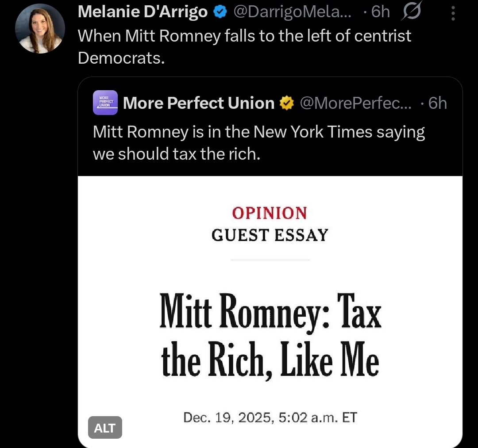Viewport: 478px width, 448px height.
Task: Select the @MorePerfec... handle
Action: (x=356, y=103)
